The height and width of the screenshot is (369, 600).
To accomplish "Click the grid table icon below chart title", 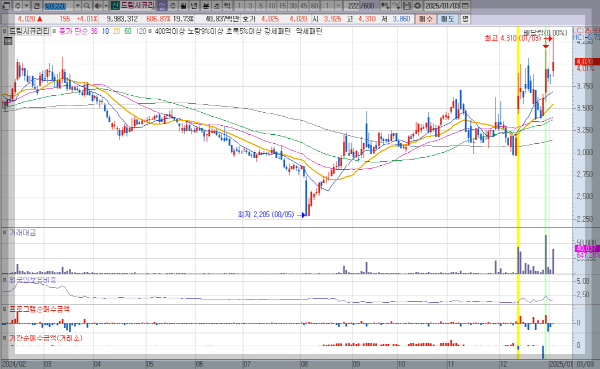I will [x=8, y=41].
